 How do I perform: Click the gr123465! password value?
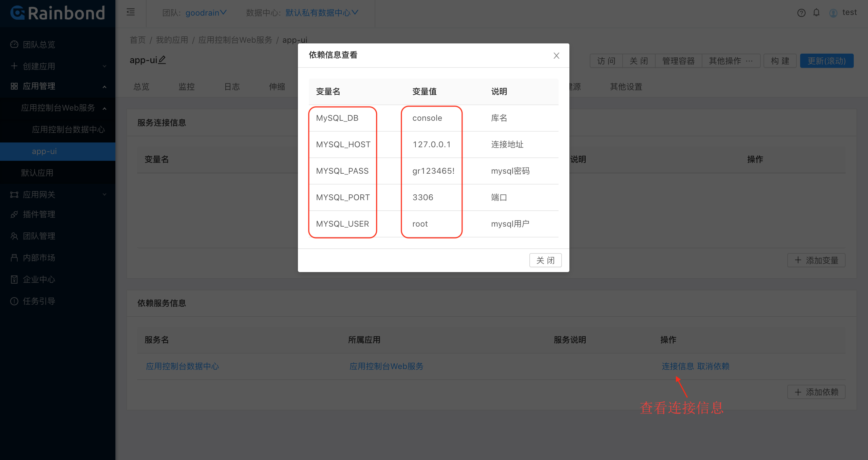[x=433, y=171]
